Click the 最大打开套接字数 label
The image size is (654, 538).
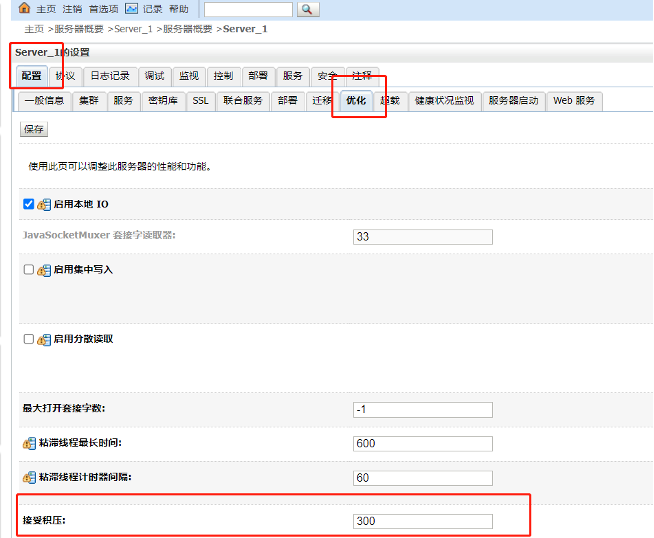coord(64,408)
